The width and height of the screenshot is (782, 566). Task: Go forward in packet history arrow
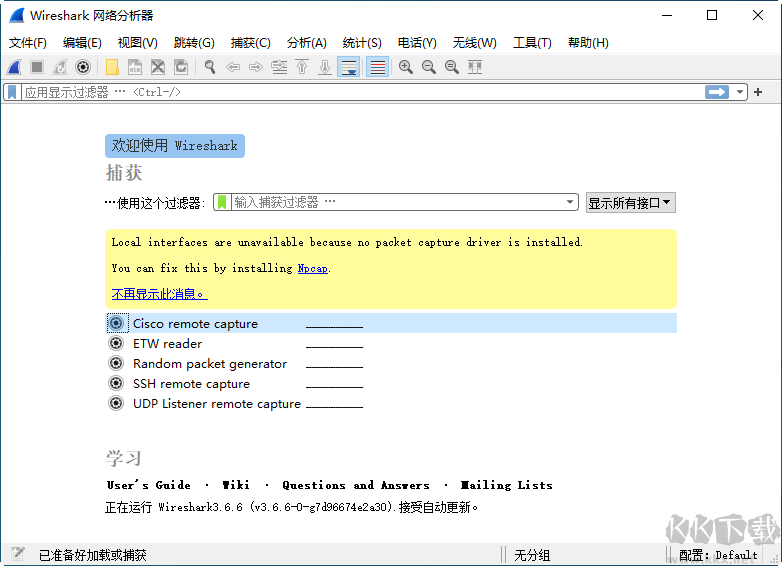256,67
